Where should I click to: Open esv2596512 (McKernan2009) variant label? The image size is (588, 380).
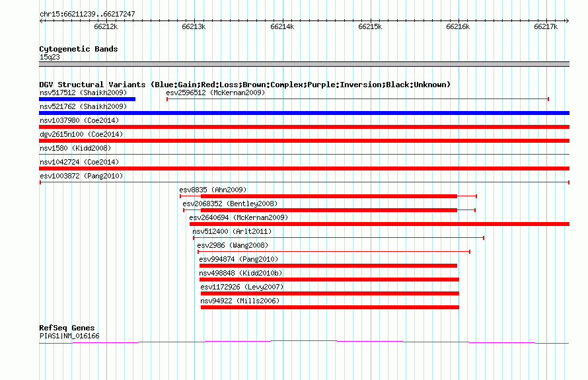click(215, 93)
